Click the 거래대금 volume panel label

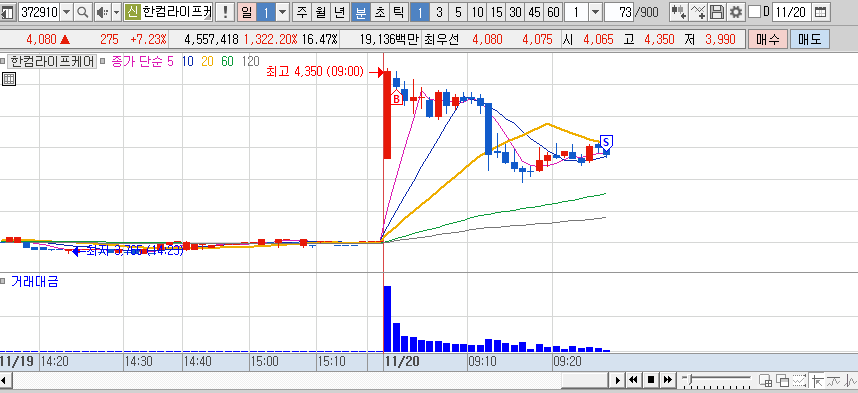click(34, 282)
